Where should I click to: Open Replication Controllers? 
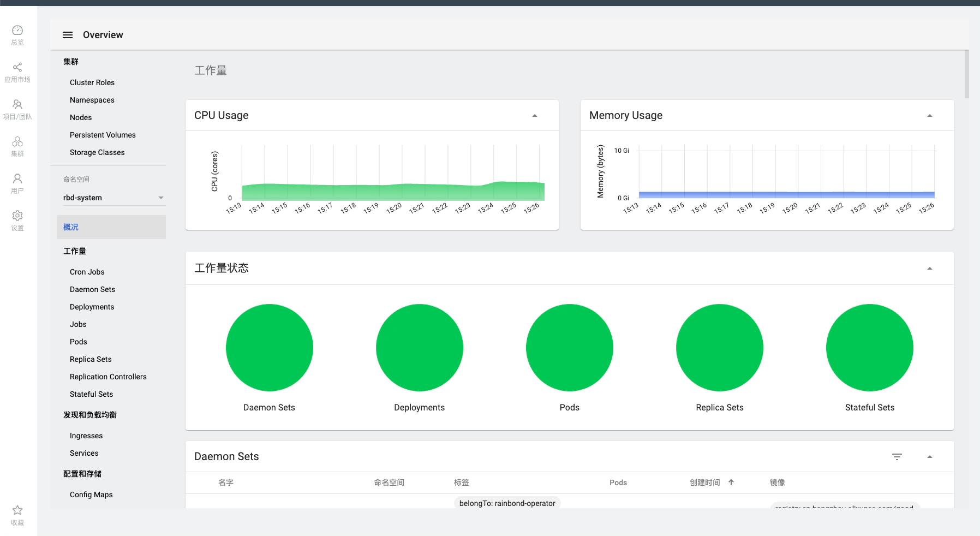[108, 377]
